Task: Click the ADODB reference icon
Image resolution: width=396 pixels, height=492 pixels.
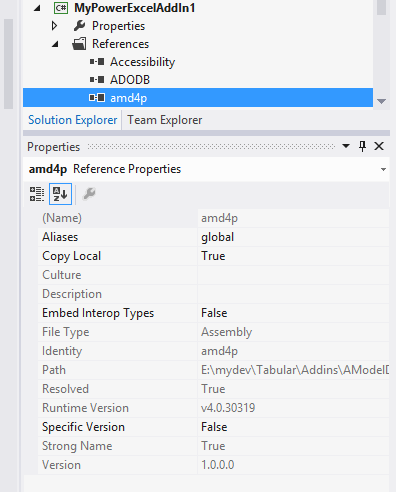Action: click(97, 80)
